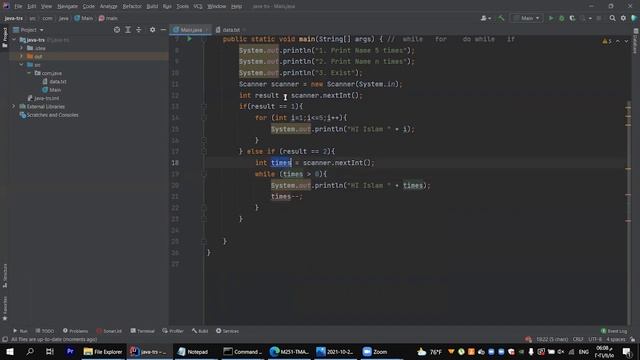The width and height of the screenshot is (640, 360).
Task: Open the File menu
Action: coord(18,7)
